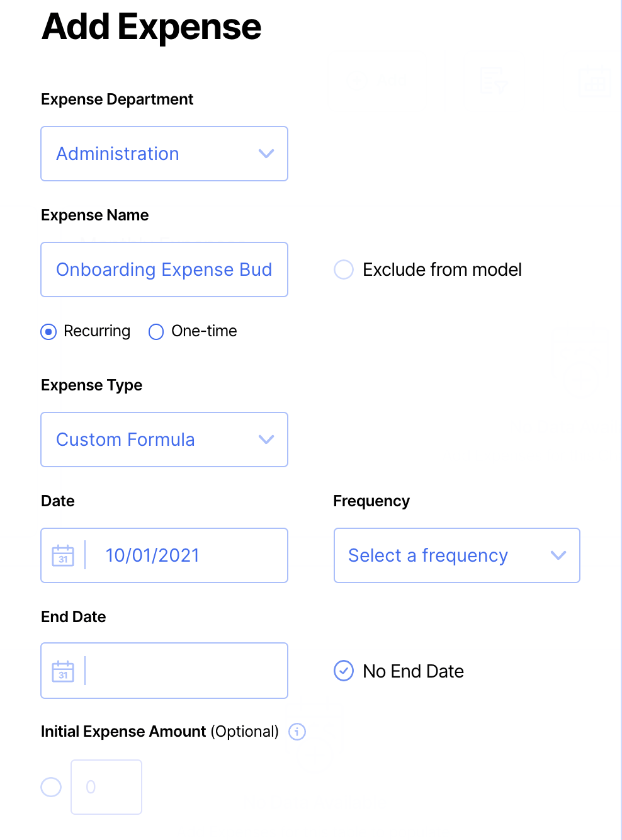The image size is (622, 840).
Task: Click the 10/01/2021 date value
Action: 152,555
